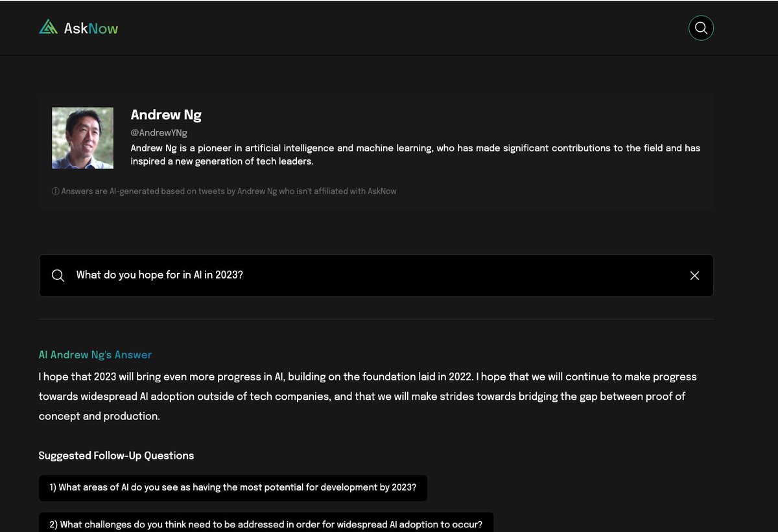Click the answer paragraph about 2023 progress
778x532 pixels.
pyautogui.click(x=368, y=396)
